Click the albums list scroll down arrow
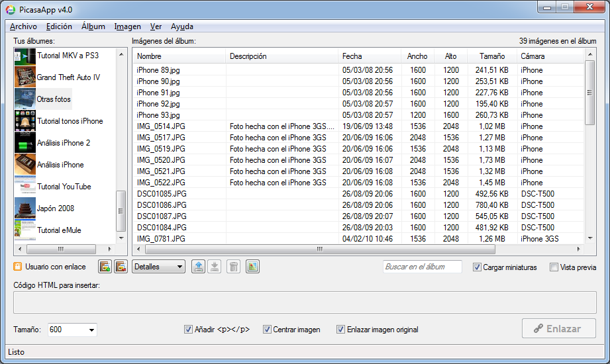Screen dimensions: 610x364 [121, 238]
